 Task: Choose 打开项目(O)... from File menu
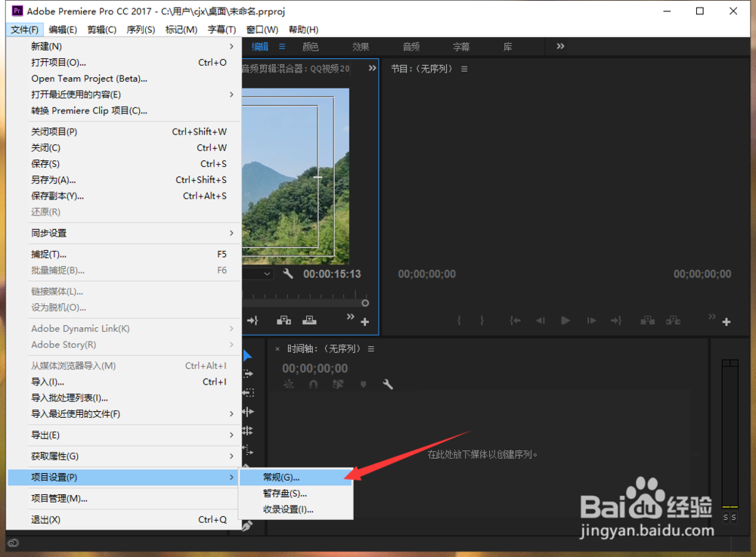click(125, 63)
